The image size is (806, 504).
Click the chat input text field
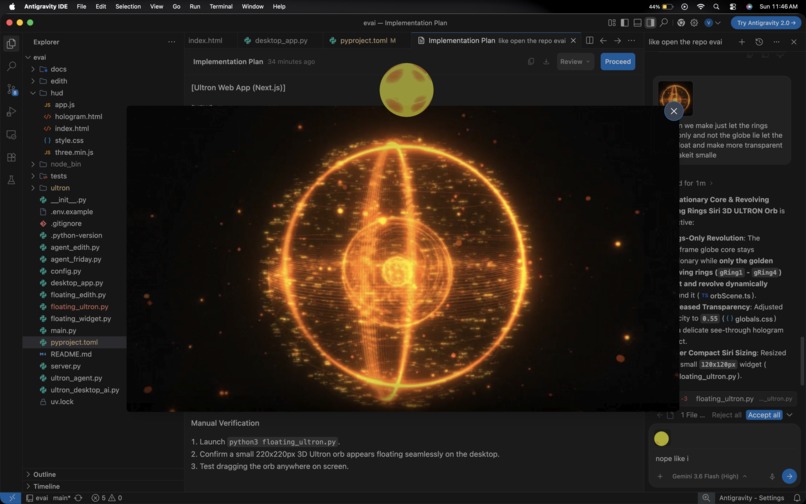coord(725,458)
